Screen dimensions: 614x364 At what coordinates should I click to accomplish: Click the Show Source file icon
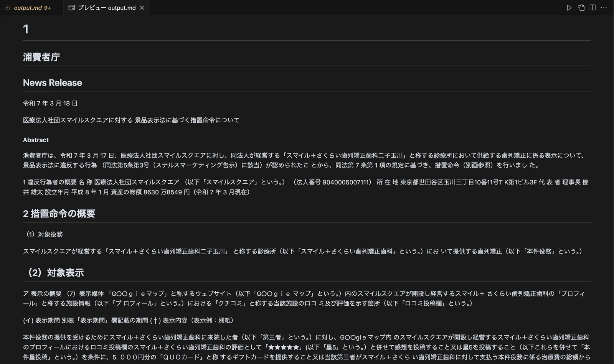[x=581, y=8]
